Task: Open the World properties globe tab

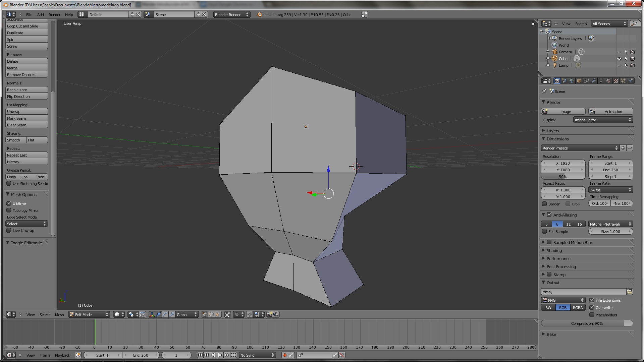Action: click(x=572, y=81)
